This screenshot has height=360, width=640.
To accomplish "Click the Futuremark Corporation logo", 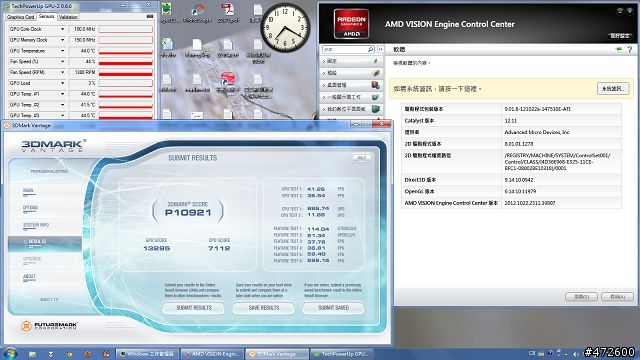I will point(49,326).
